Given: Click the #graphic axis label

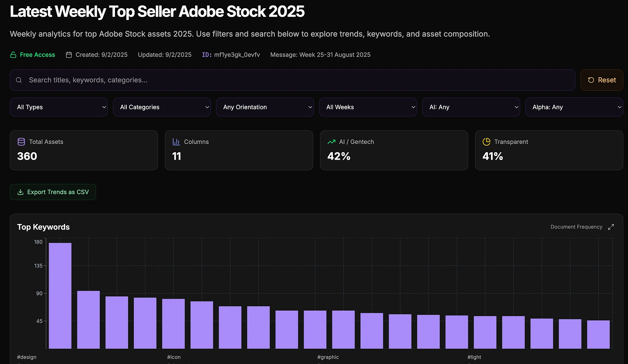Looking at the screenshot, I should pyautogui.click(x=328, y=357).
